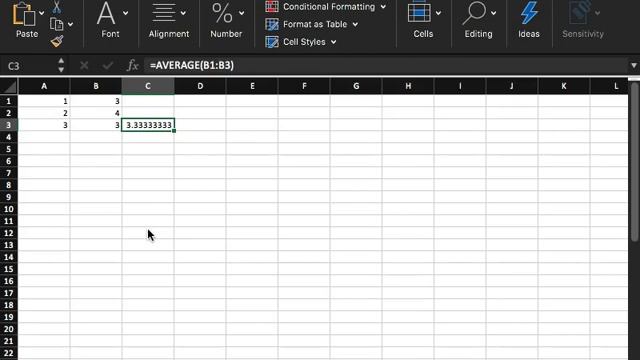Click cell A3 containing 3
This screenshot has width=640, height=360.
pyautogui.click(x=44, y=125)
